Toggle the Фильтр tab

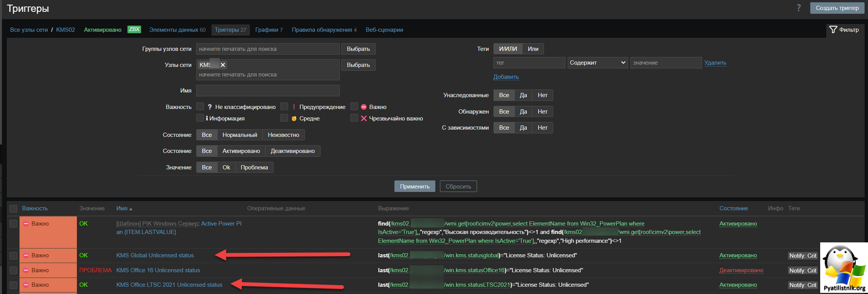click(844, 30)
